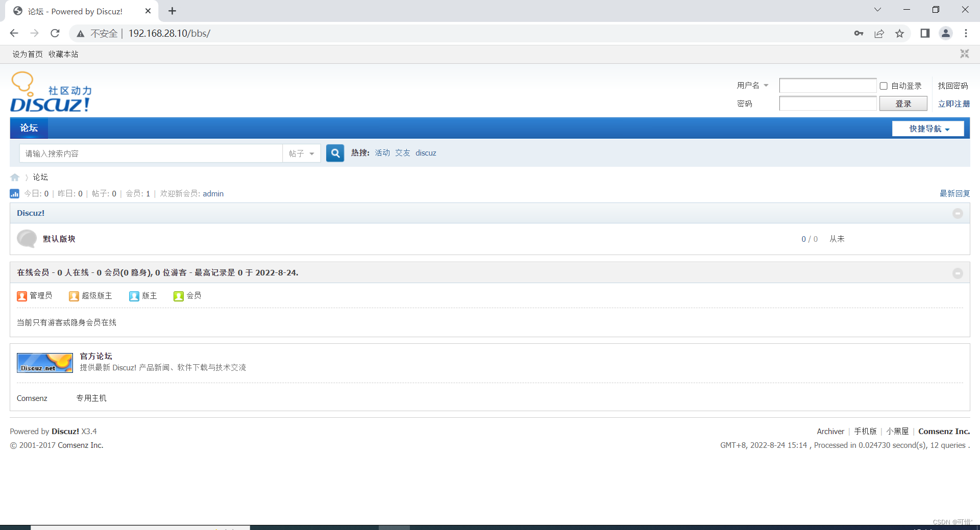Open a new browser tab
This screenshot has width=980, height=530.
172,11
